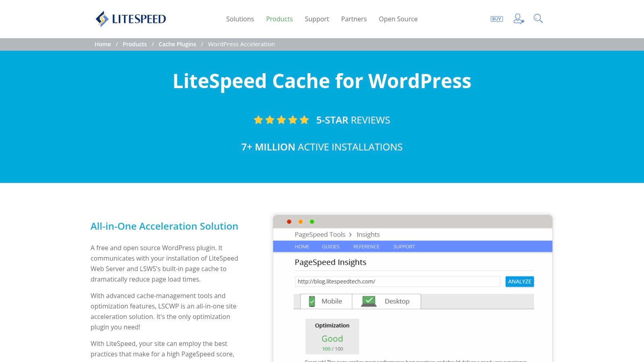Click the blog.litespeedtech.com URL field
This screenshot has height=362, width=644.
tap(398, 282)
